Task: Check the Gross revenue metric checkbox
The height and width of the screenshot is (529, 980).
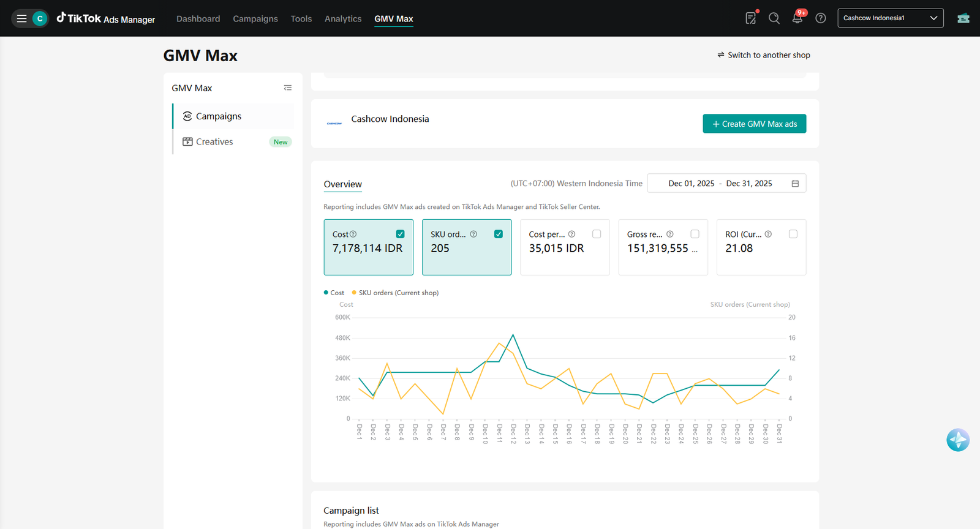Action: (x=695, y=234)
